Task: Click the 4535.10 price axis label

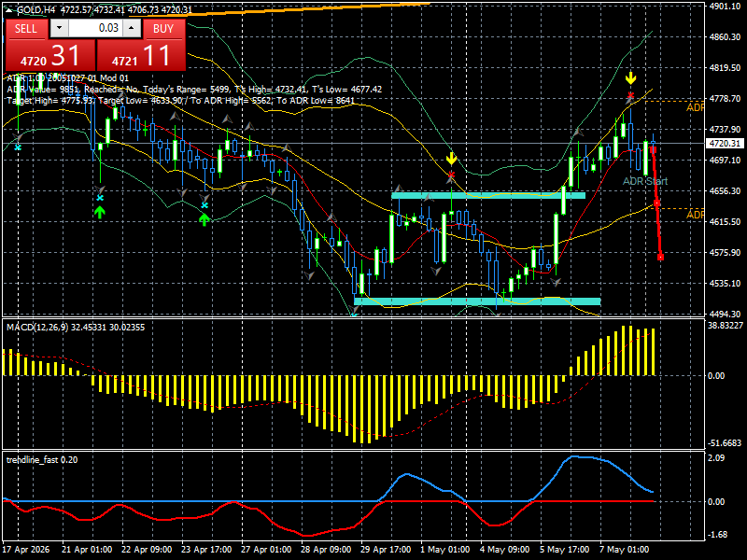Action: [725, 284]
